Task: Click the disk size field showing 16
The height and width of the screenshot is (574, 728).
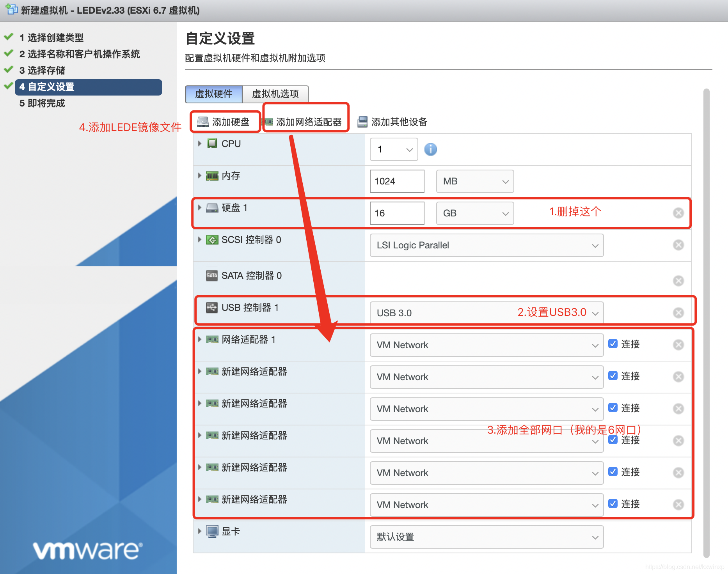Action: click(x=397, y=213)
